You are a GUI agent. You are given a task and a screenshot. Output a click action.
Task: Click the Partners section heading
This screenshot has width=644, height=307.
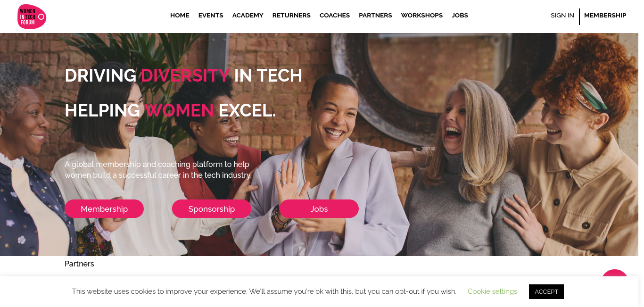79,264
